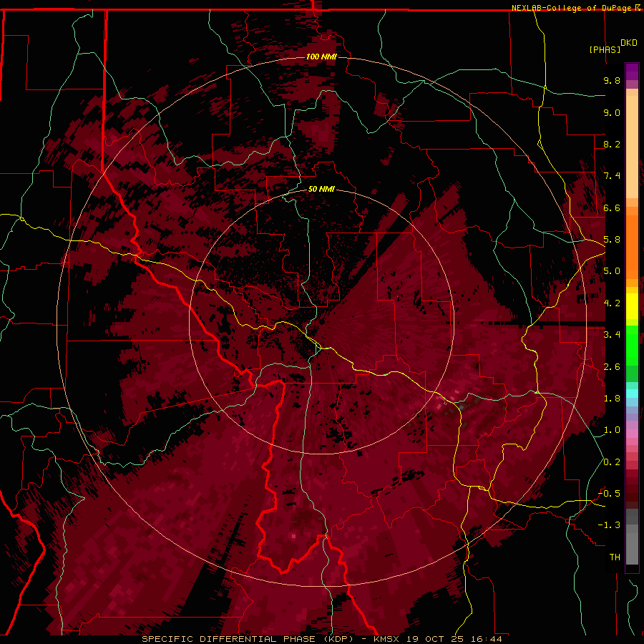The height and width of the screenshot is (644, 644).
Task: Select the 4.2 legend value
Action: [x=612, y=303]
